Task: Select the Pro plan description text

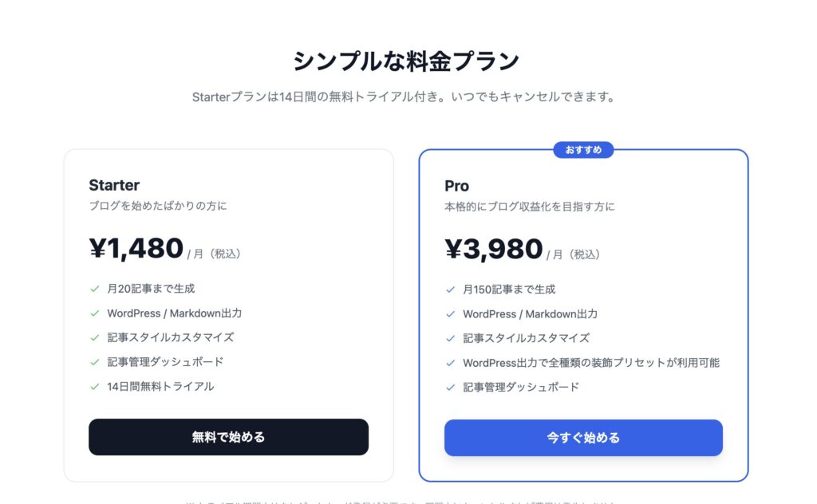Action: [527, 206]
